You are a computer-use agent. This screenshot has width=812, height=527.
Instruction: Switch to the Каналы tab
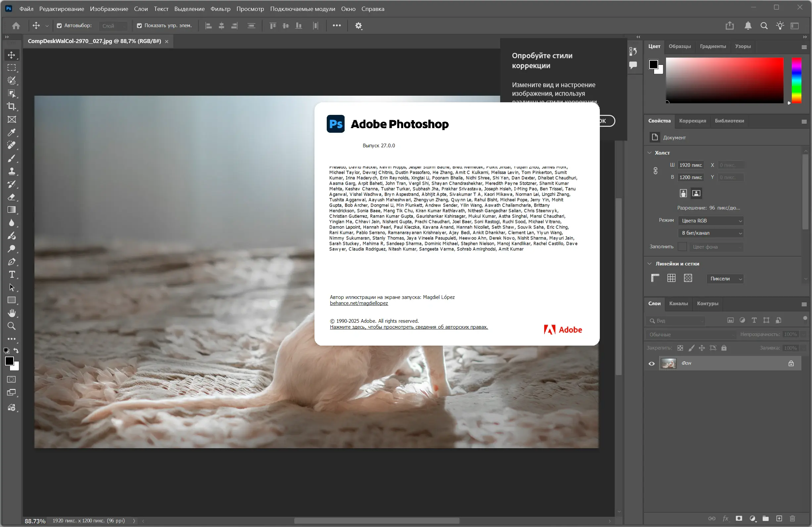[678, 304]
